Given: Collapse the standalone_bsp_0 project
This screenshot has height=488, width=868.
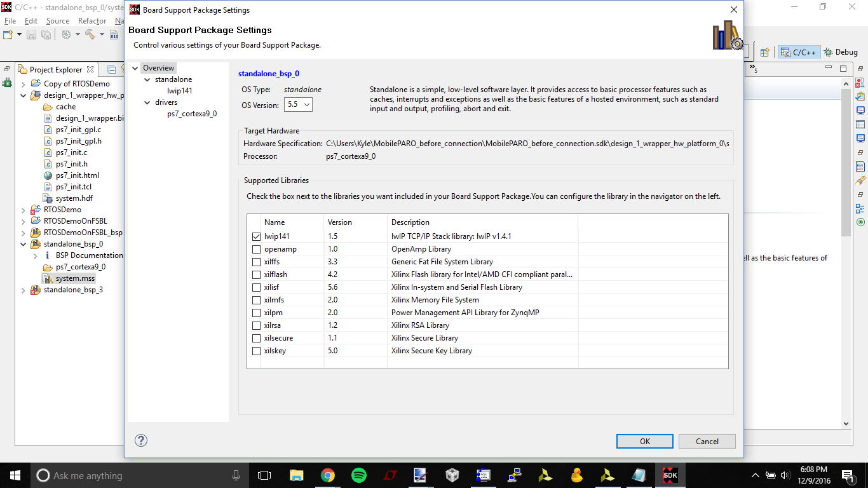Looking at the screenshot, I should (x=24, y=244).
